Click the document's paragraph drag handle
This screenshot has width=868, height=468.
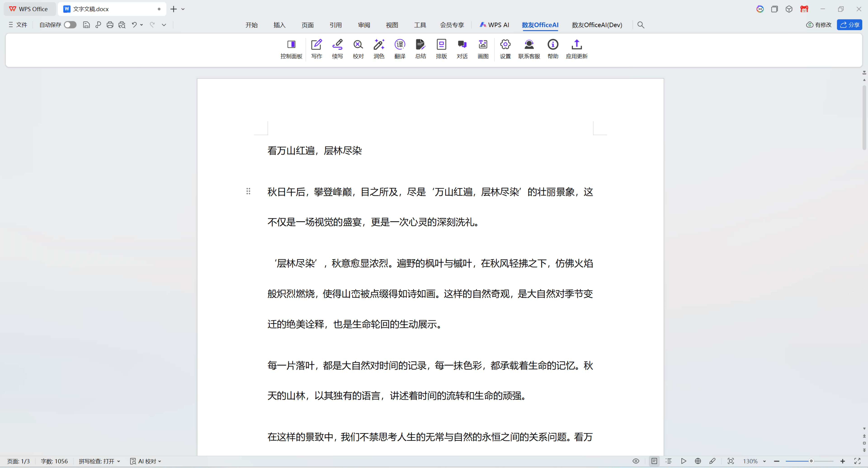[x=248, y=191]
